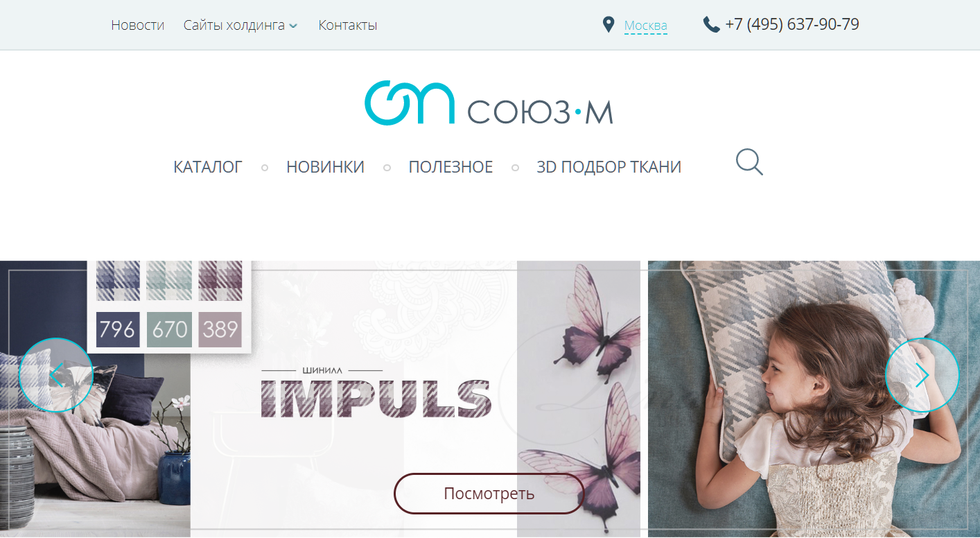Screen dimensions: 980x538
Task: Select the color swatch 670
Action: 170,329
